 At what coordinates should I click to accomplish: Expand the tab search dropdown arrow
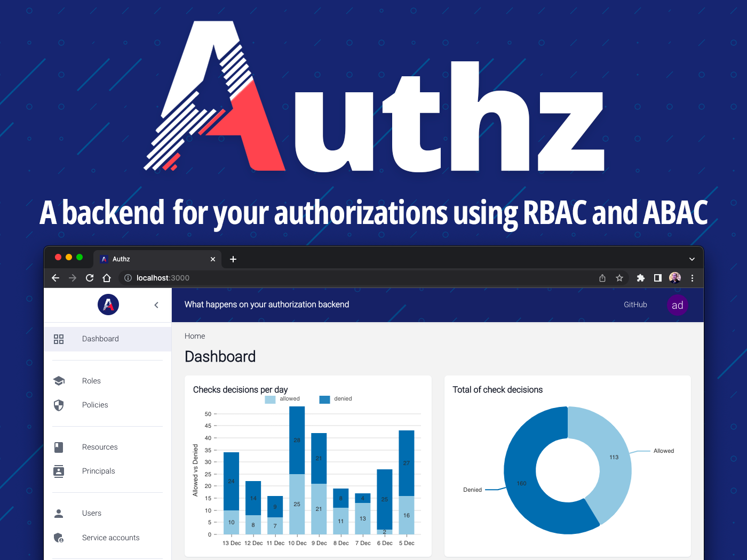692,259
